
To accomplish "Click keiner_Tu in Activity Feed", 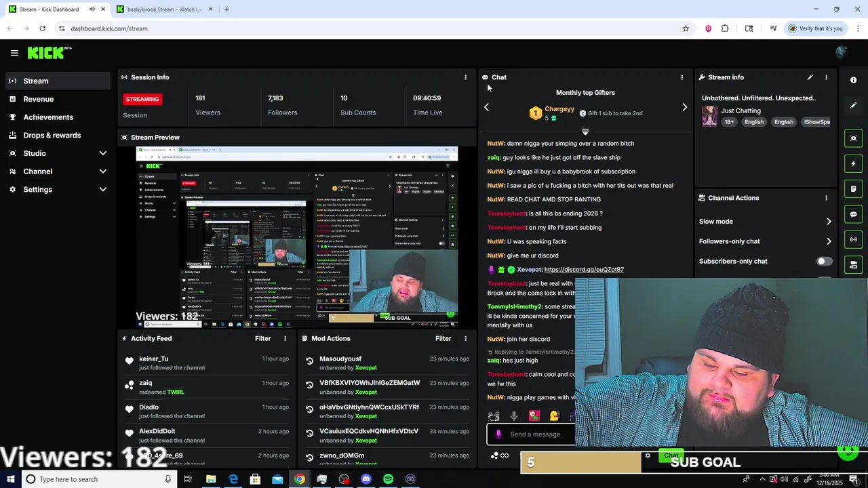I will pos(153,359).
